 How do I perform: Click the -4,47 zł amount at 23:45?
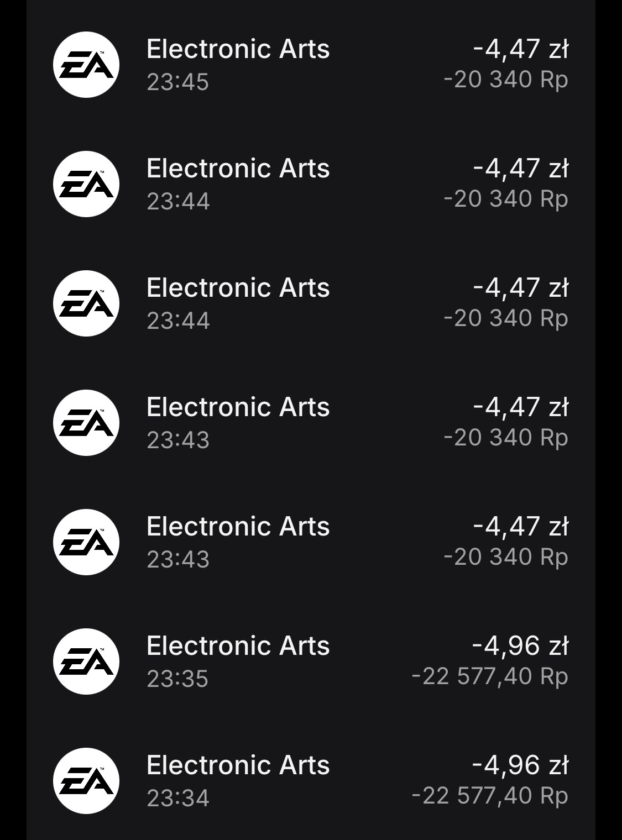tap(520, 49)
